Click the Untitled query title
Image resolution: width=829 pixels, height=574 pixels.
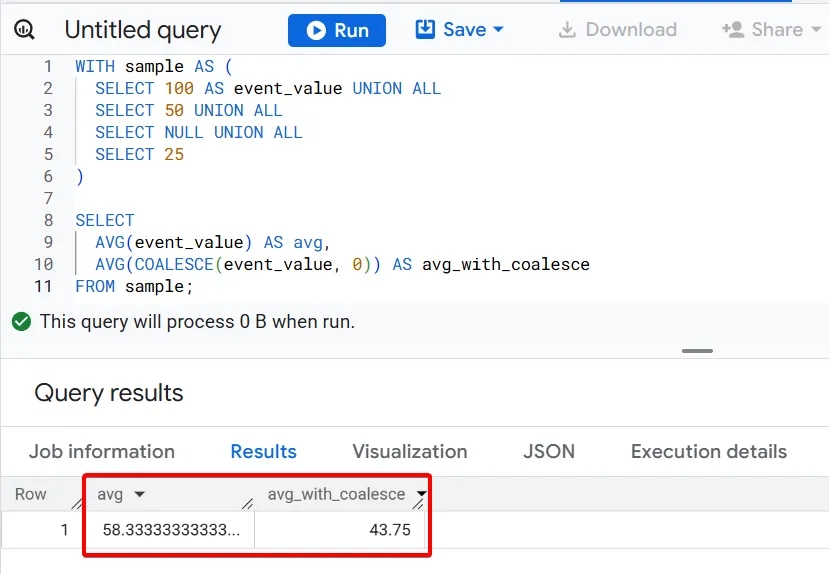click(143, 30)
